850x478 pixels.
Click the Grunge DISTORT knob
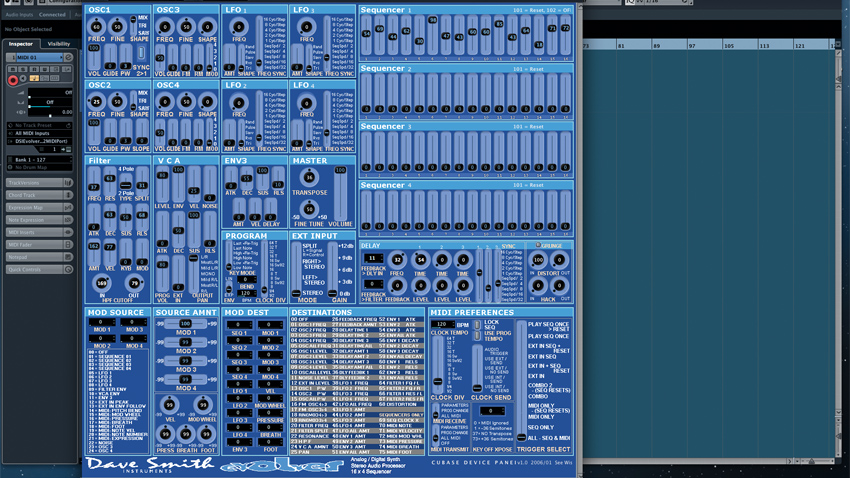pos(538,260)
